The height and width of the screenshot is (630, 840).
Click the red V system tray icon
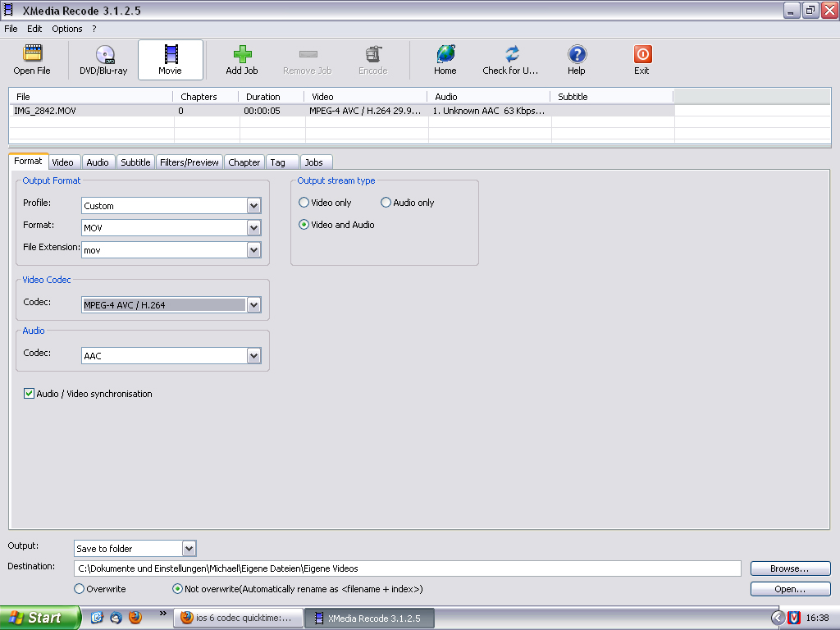point(794,618)
